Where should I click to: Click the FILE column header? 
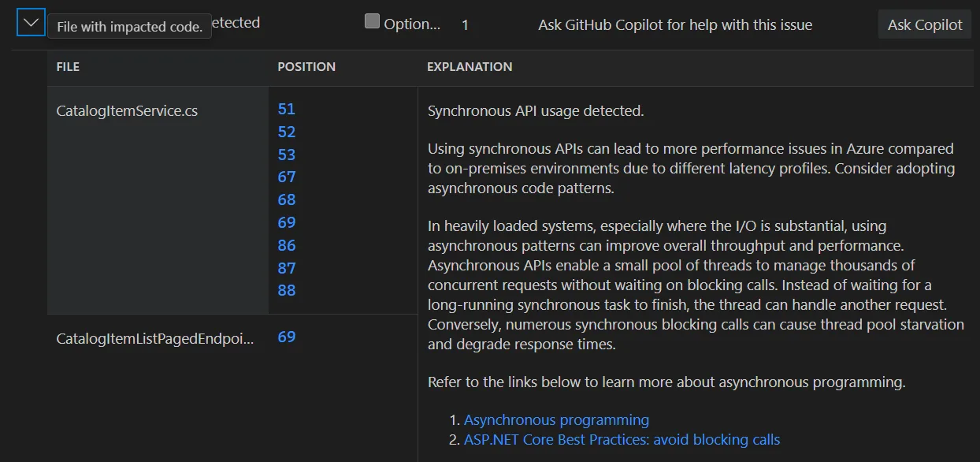(68, 67)
